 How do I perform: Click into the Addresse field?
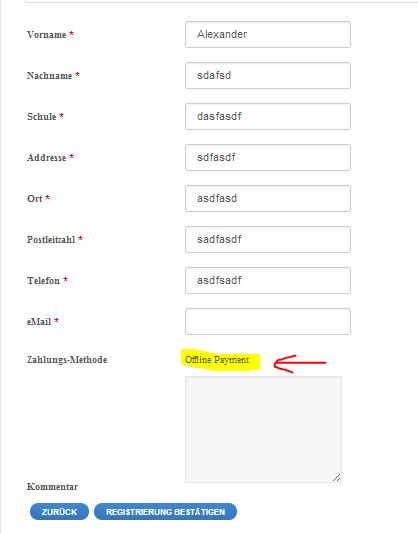268,158
